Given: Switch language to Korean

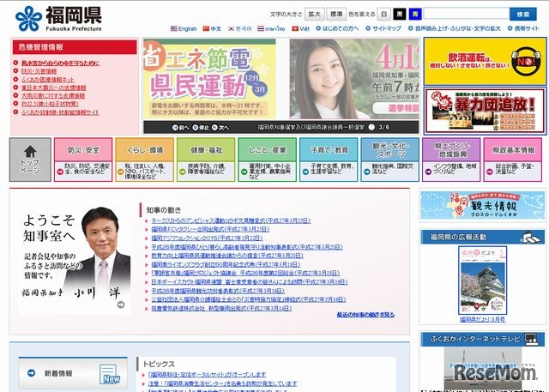Looking at the screenshot, I should [x=240, y=28].
